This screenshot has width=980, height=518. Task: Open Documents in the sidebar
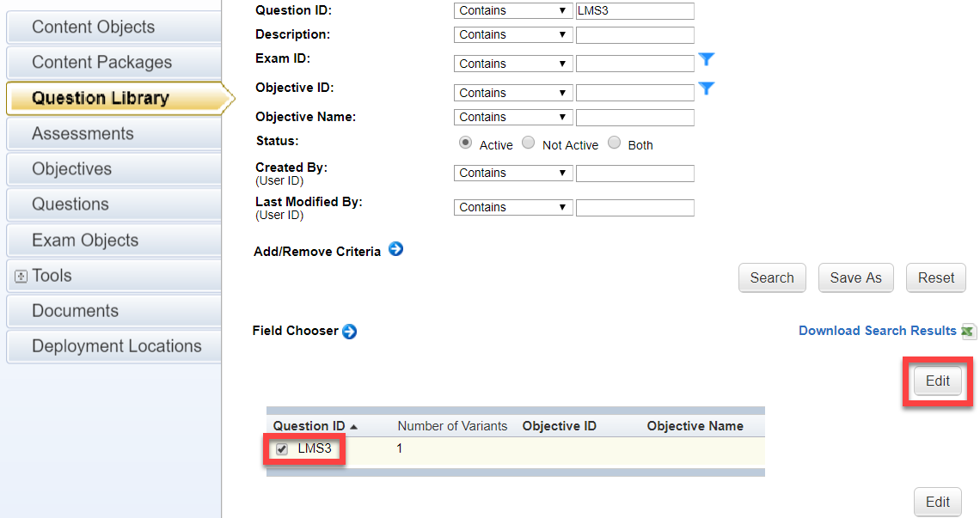coord(113,311)
